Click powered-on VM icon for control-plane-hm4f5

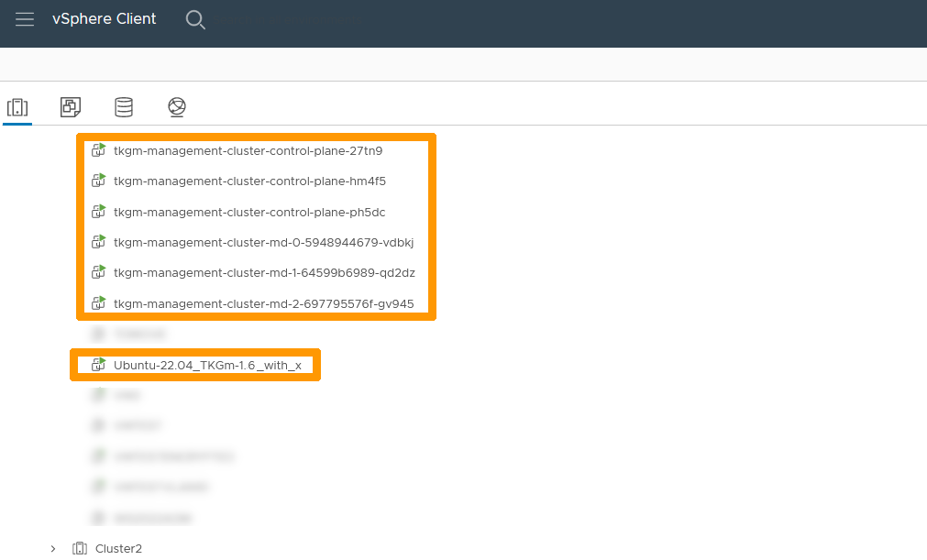click(x=99, y=181)
